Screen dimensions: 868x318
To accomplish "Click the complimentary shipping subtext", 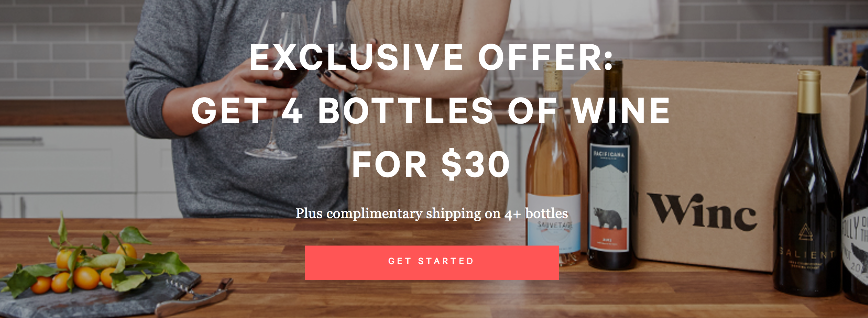I will [432, 214].
